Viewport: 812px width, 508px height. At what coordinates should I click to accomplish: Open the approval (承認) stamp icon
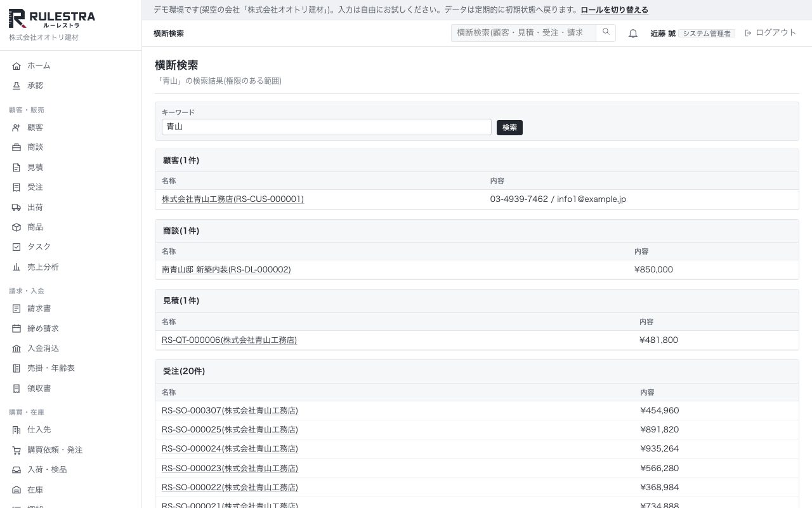point(16,85)
